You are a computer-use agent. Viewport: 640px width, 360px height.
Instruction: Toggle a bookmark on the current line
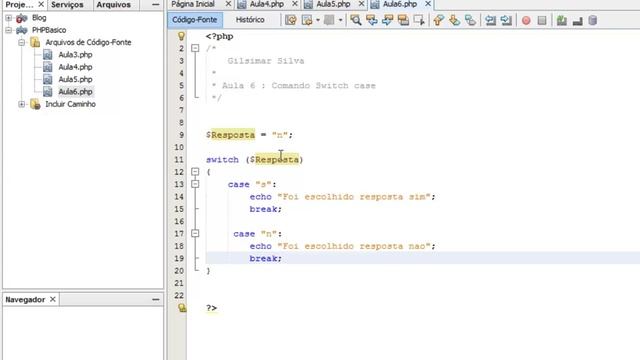470,20
